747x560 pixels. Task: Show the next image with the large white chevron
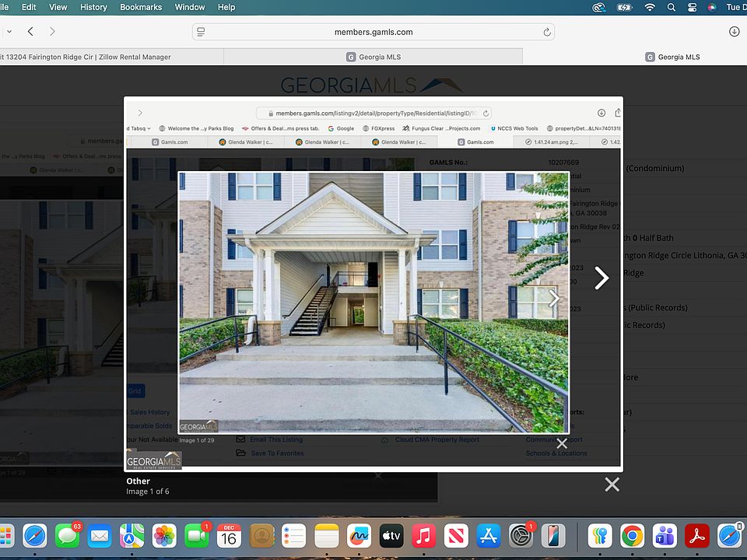tap(601, 278)
